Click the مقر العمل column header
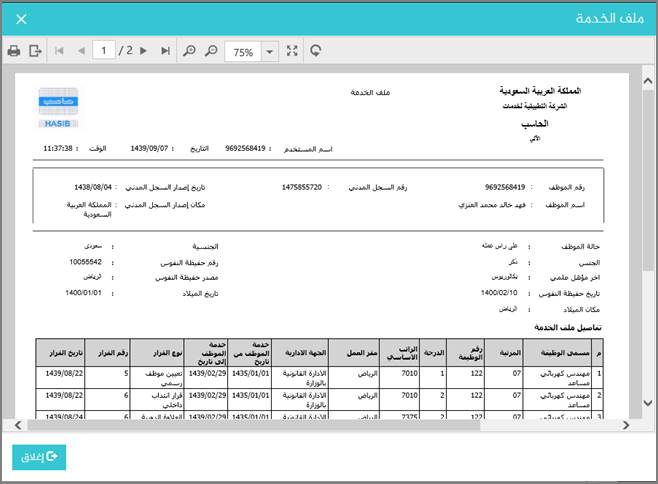The image size is (658, 484). (354, 353)
